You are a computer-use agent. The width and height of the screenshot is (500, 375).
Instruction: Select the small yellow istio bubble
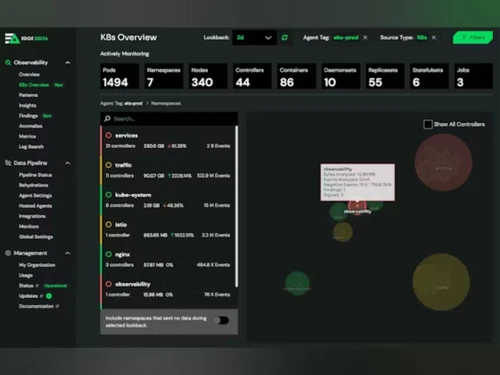[x=342, y=232]
